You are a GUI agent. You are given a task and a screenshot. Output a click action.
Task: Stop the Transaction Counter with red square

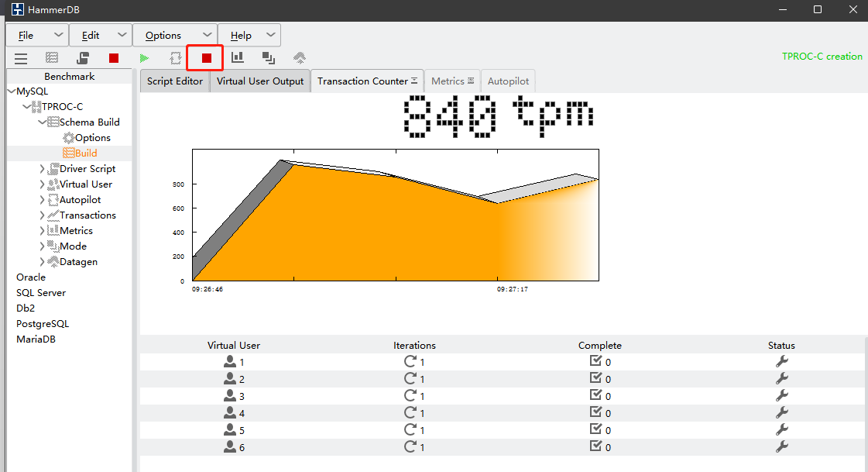[x=207, y=58]
